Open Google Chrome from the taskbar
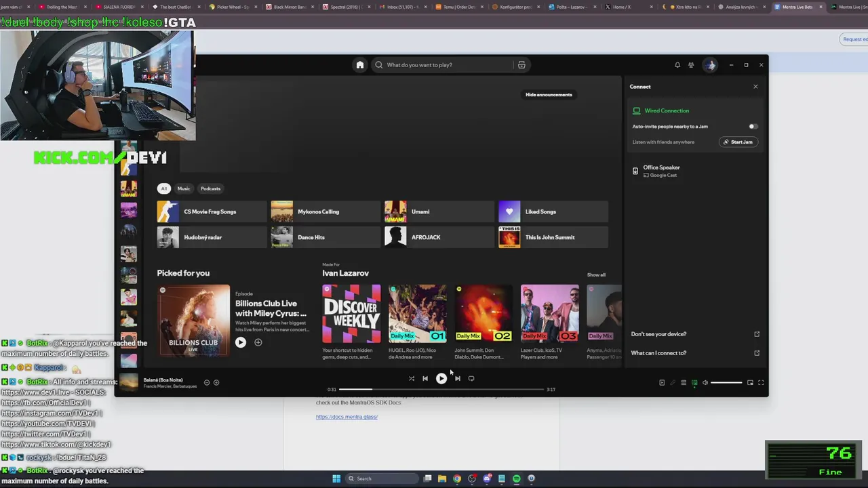This screenshot has height=488, width=868. (x=457, y=479)
